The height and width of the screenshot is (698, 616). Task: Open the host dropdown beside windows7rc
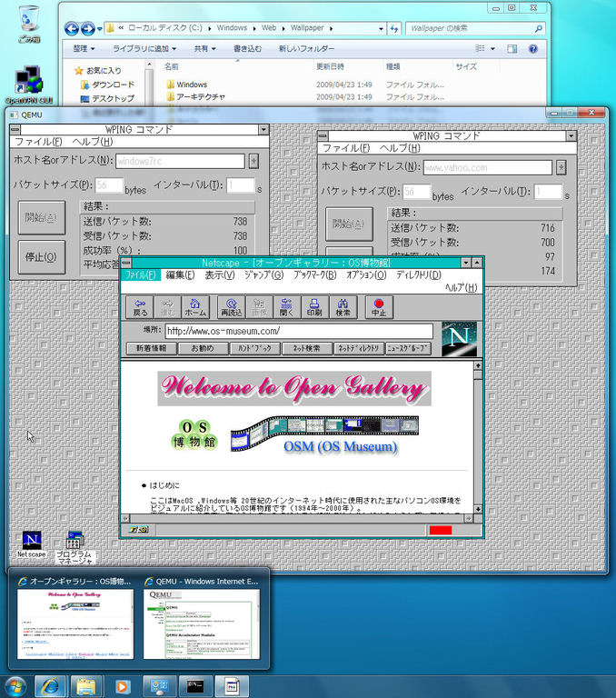point(253,161)
